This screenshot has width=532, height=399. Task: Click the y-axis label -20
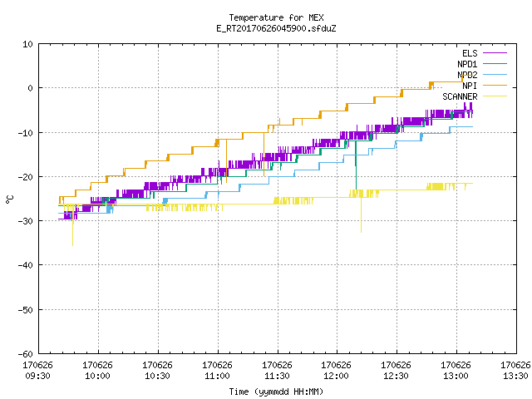click(26, 177)
